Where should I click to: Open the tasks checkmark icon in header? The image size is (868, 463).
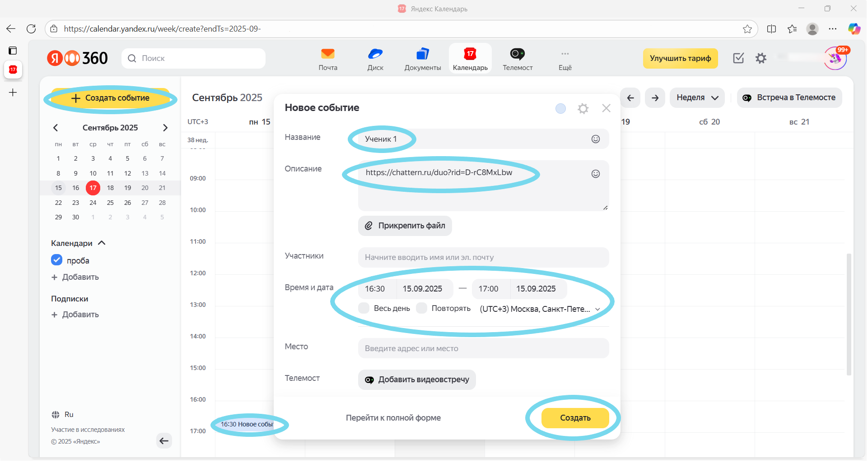pos(738,58)
